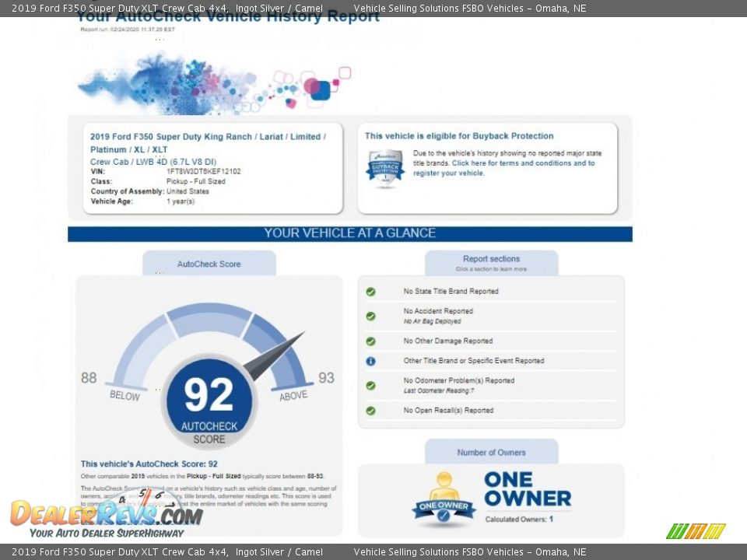Click Crew Cab / LWB 4D engine line
This screenshot has width=747, height=560.
pyautogui.click(x=153, y=162)
